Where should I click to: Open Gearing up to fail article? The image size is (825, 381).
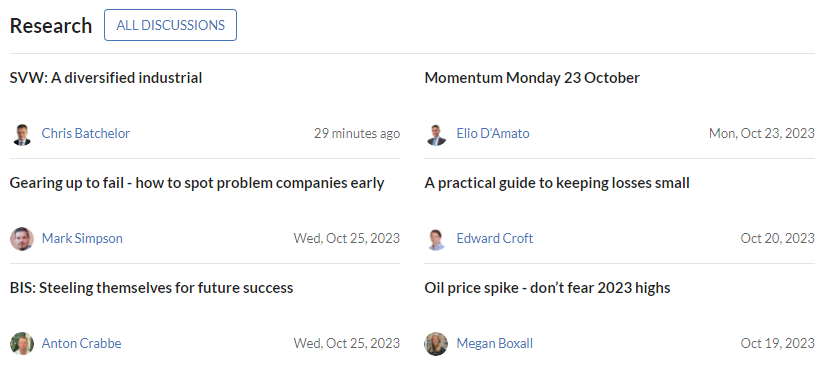[x=197, y=183]
